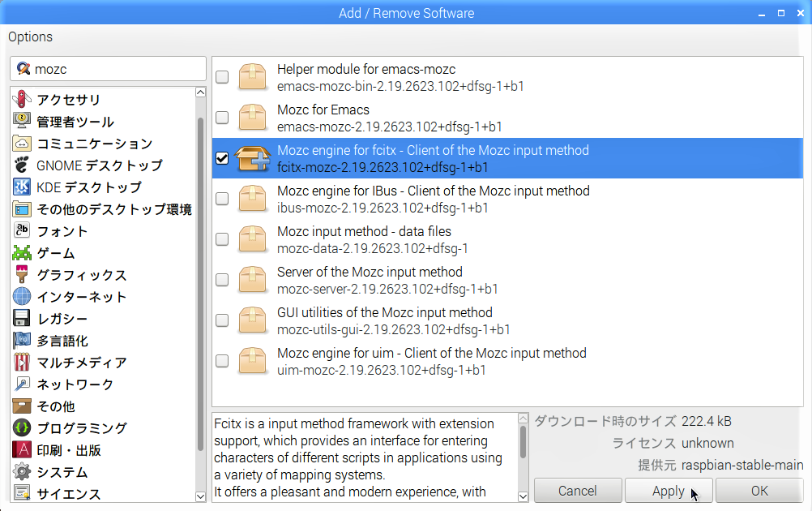The height and width of the screenshot is (511, 812).
Task: Click the package icon for ibus-mozc
Action: (252, 199)
